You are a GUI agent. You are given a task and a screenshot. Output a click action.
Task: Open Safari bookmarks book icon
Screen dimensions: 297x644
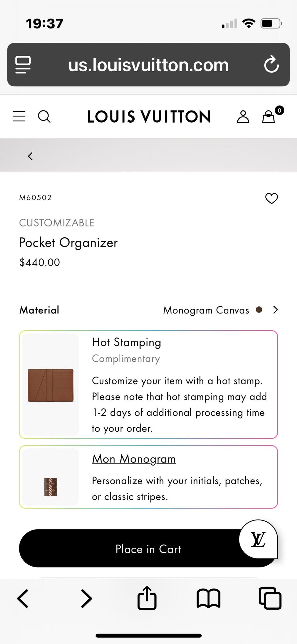coord(209,598)
